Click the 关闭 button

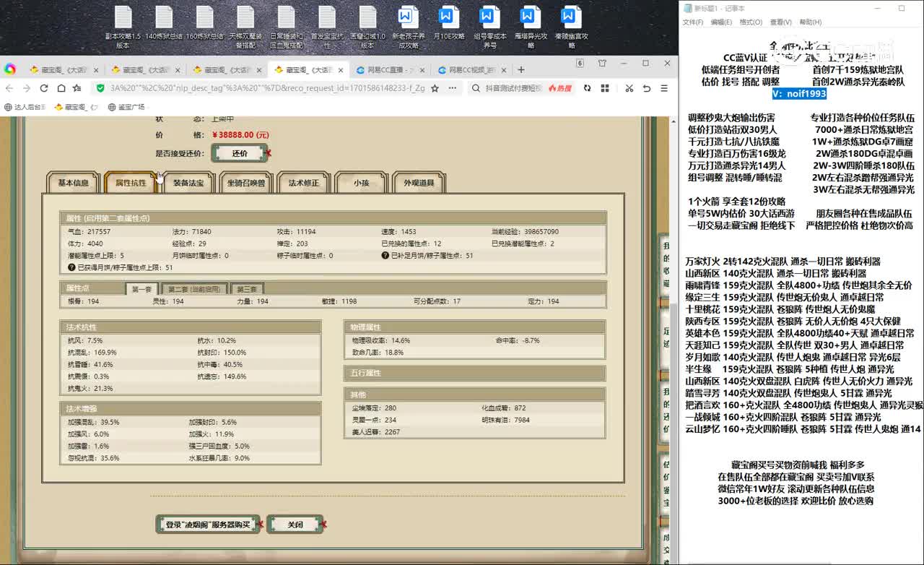pyautogui.click(x=295, y=525)
